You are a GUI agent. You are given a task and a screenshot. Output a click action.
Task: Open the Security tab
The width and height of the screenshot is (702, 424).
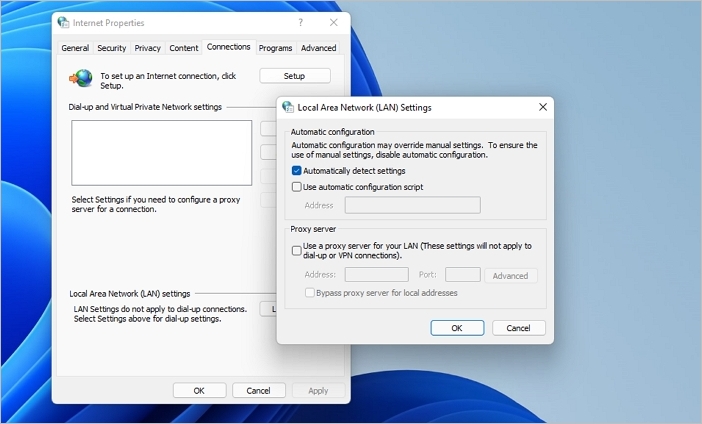(112, 48)
